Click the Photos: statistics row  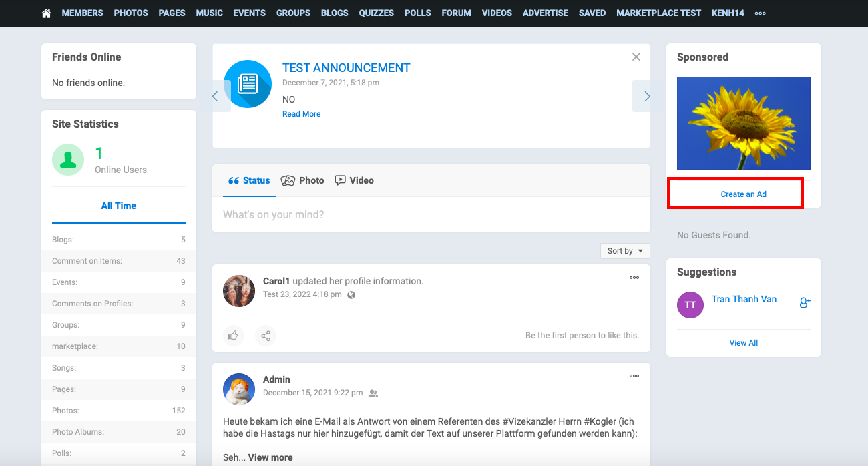point(119,411)
